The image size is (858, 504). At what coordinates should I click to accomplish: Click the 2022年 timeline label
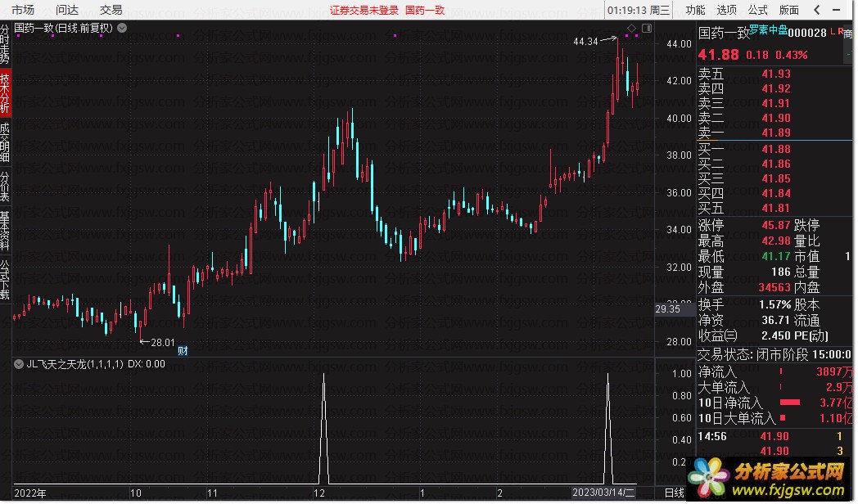[x=30, y=493]
